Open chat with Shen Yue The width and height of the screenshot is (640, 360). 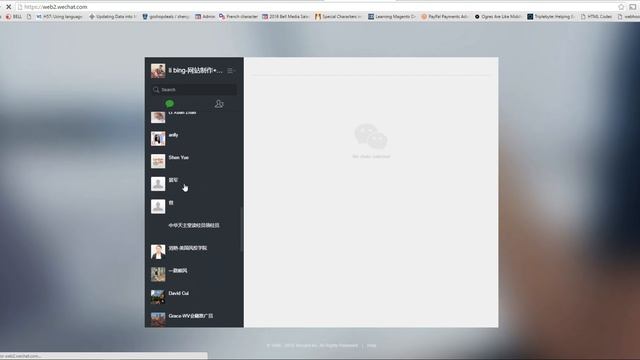pyautogui.click(x=194, y=161)
